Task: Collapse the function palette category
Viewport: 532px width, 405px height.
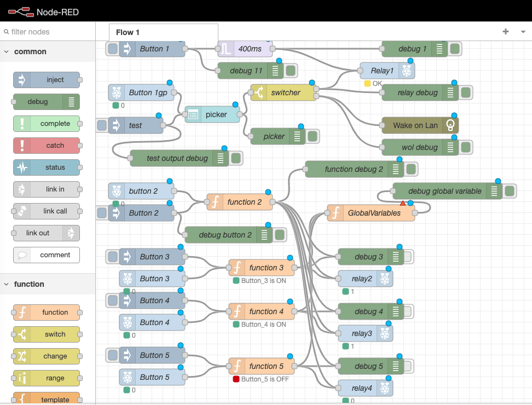Action: coord(48,284)
